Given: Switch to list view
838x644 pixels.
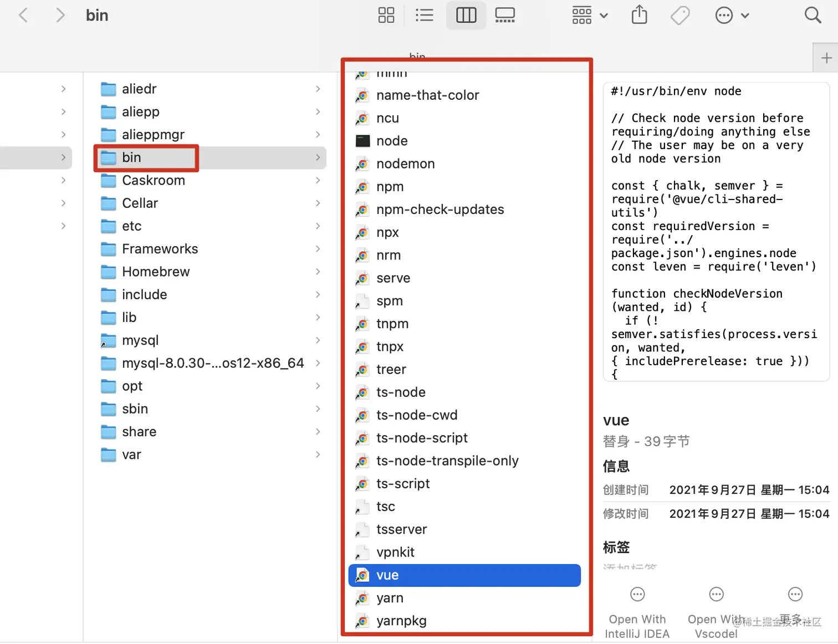Looking at the screenshot, I should [425, 15].
